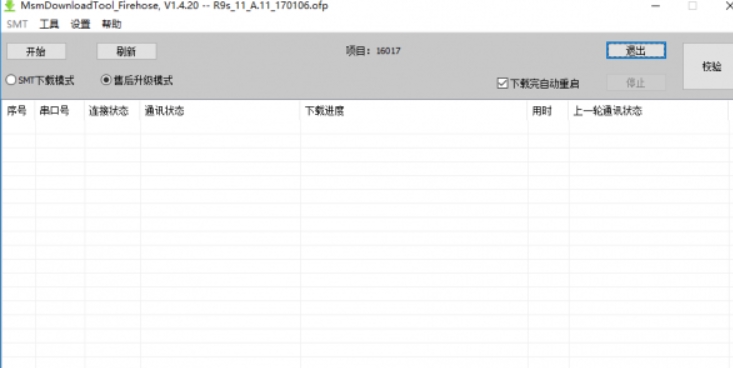Open the 帮助 menu
The image size is (733, 368).
tap(112, 24)
